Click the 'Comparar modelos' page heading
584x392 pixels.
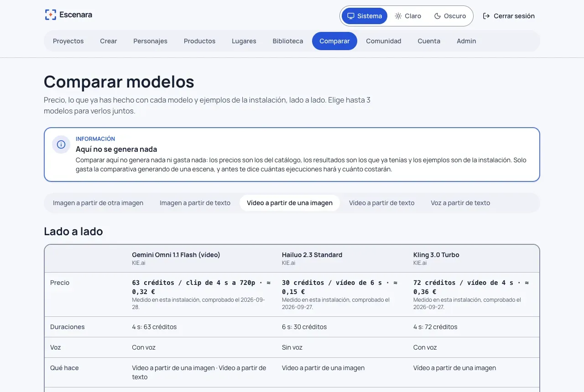[x=119, y=82]
